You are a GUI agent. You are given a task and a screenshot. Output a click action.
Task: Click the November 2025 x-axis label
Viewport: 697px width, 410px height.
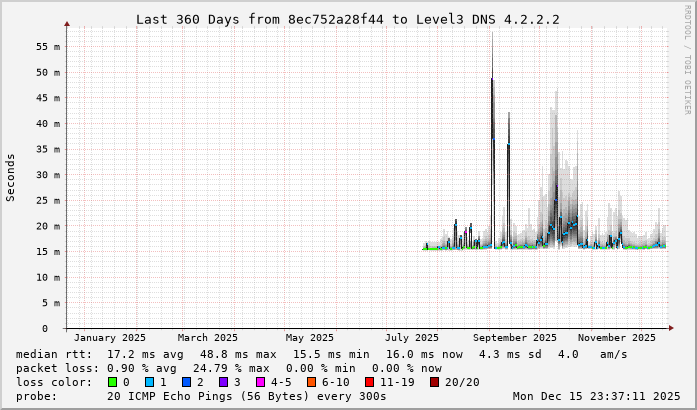tap(616, 338)
